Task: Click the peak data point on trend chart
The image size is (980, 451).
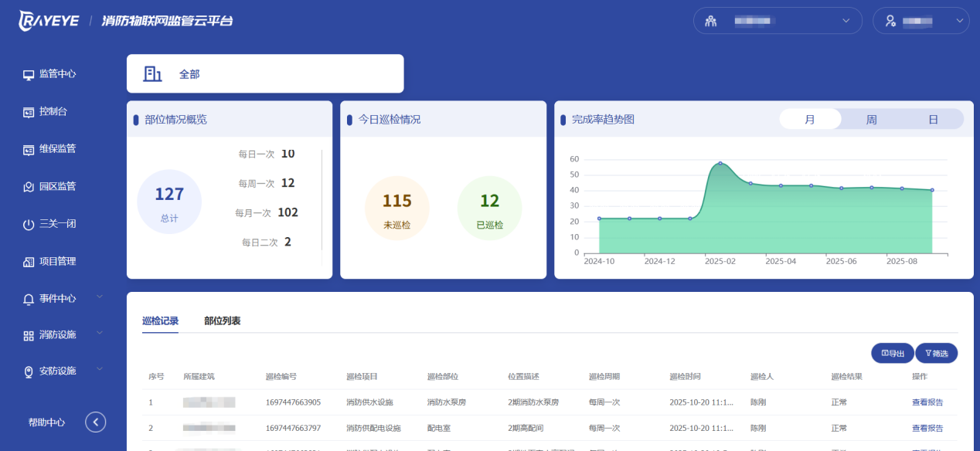Action: (x=720, y=163)
